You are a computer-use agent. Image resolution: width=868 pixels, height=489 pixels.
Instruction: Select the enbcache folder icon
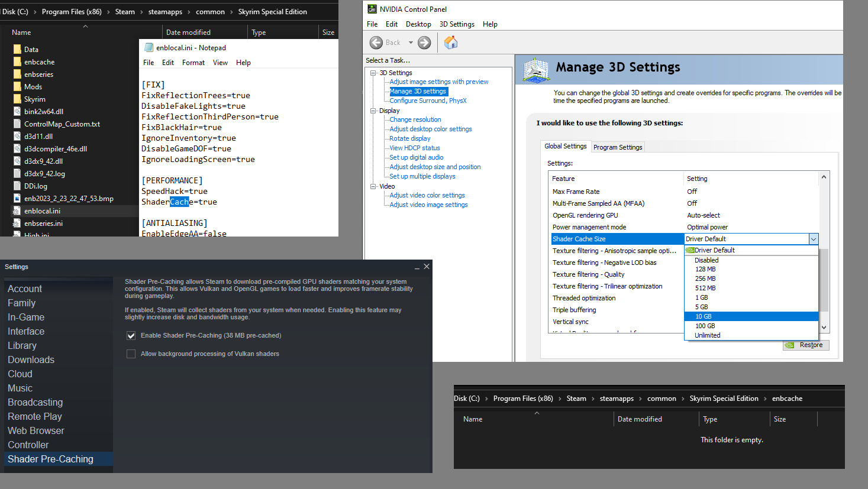[17, 62]
